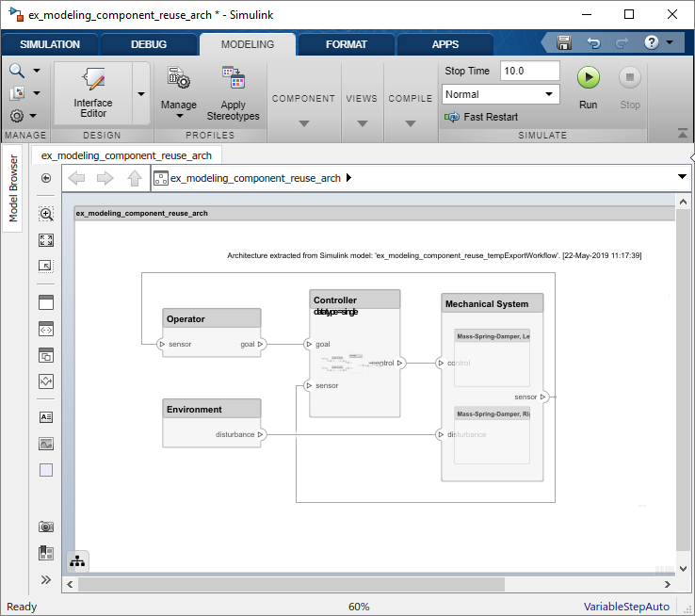Open the Interface Editor
The height and width of the screenshot is (616, 695).
pos(93,93)
